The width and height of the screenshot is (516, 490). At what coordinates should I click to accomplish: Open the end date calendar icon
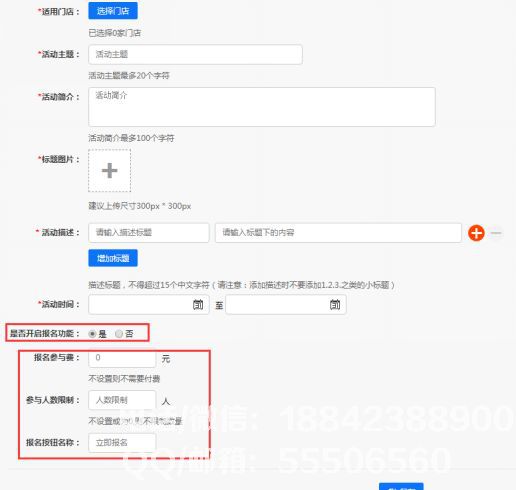(x=335, y=304)
